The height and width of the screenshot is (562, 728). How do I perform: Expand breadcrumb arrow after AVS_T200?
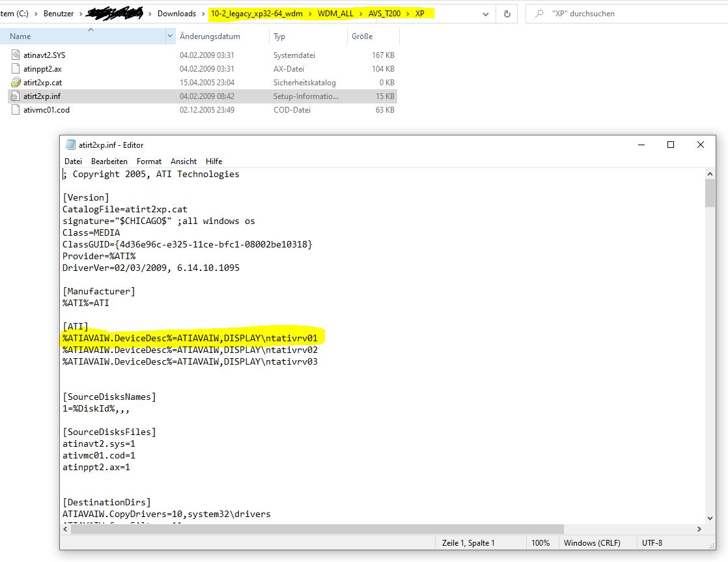(x=408, y=14)
